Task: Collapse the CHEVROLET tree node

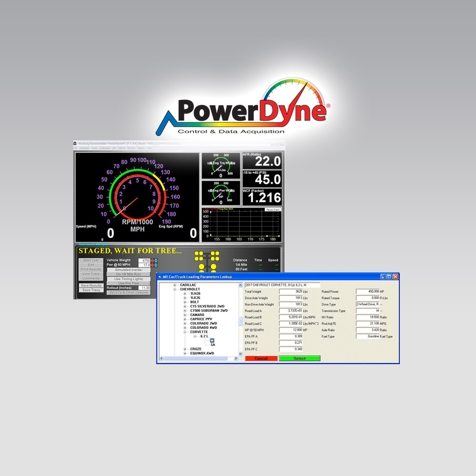Action: [175, 289]
